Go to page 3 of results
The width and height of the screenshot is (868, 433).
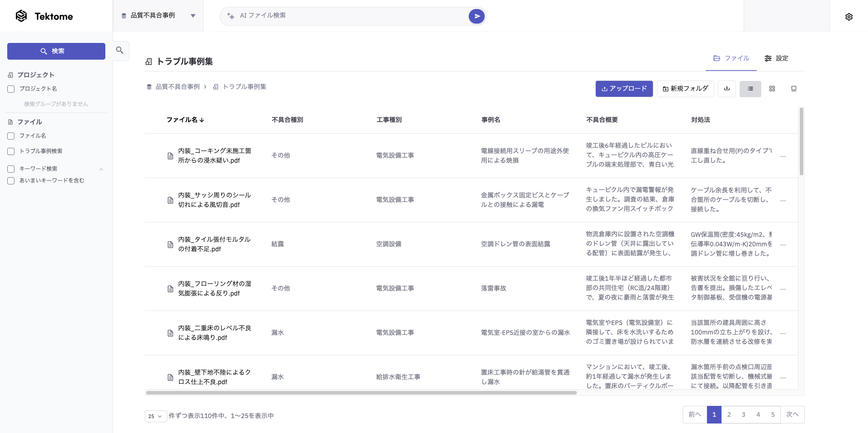point(743,414)
